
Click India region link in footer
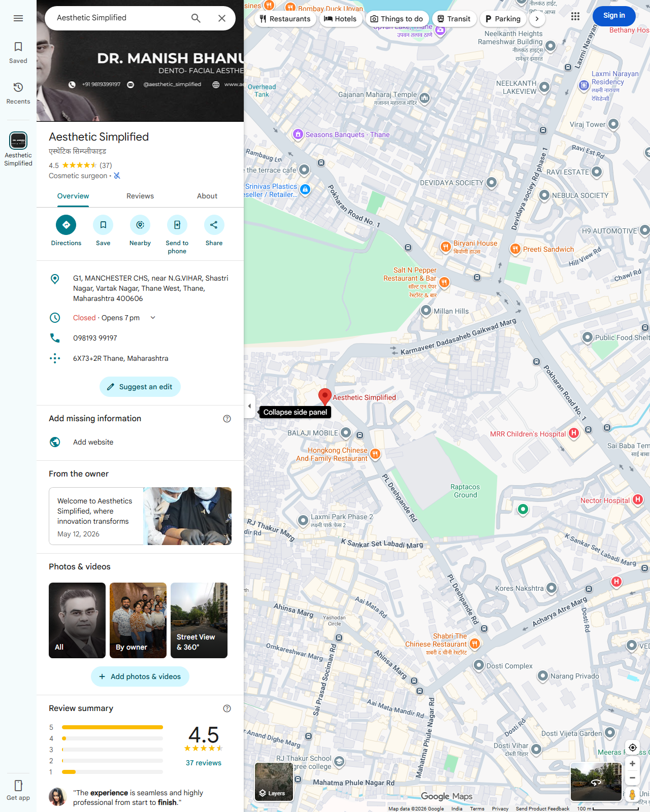coord(457,808)
